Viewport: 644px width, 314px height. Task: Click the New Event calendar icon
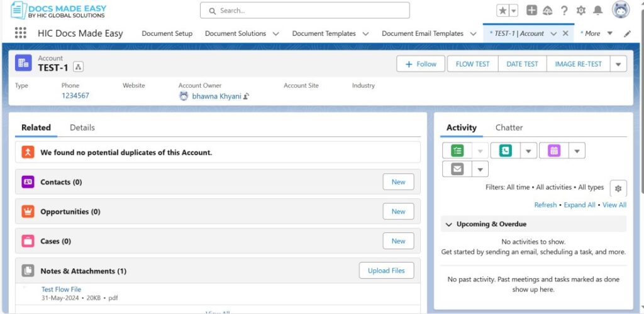point(553,151)
